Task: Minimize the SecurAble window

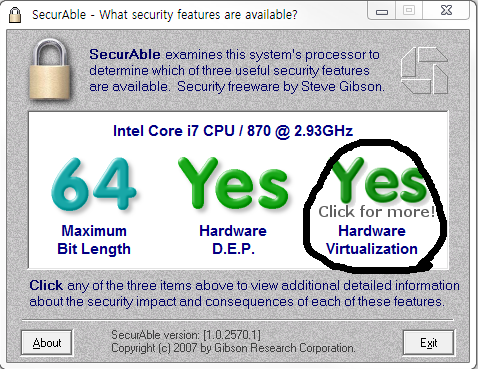Action: click(382, 11)
